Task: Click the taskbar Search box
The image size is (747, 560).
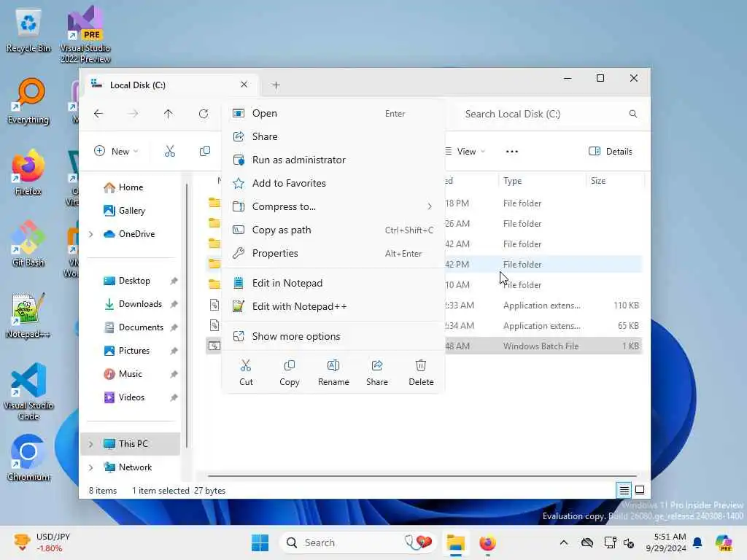Action: pyautogui.click(x=358, y=542)
